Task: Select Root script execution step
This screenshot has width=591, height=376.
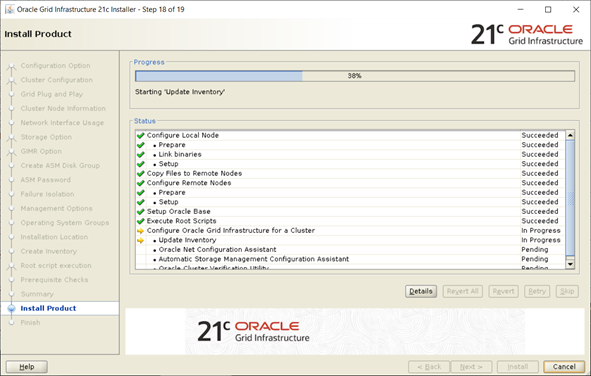Action: point(56,266)
